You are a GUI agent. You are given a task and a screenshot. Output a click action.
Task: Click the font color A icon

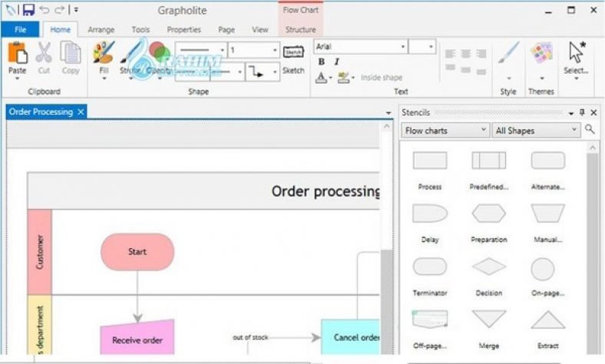[x=321, y=78]
